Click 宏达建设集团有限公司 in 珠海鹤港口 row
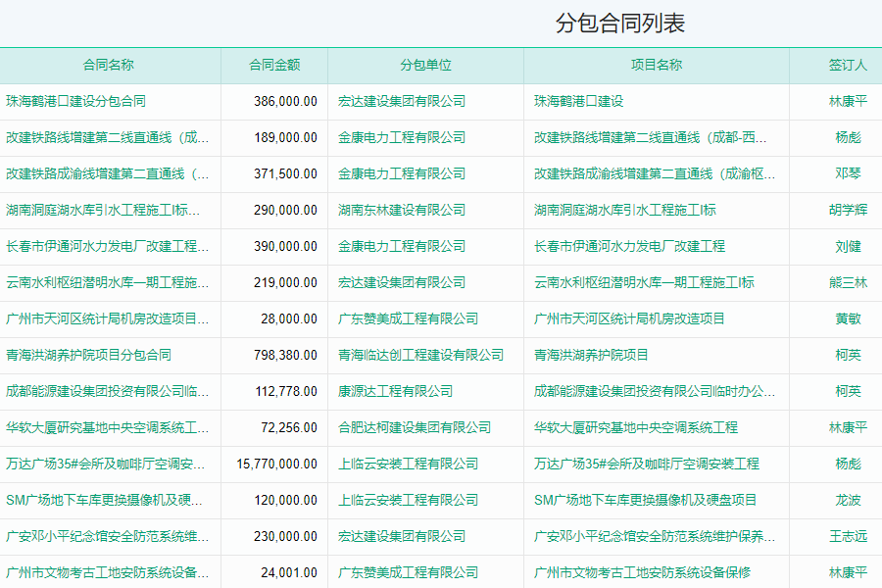The height and width of the screenshot is (588, 882). 402,101
